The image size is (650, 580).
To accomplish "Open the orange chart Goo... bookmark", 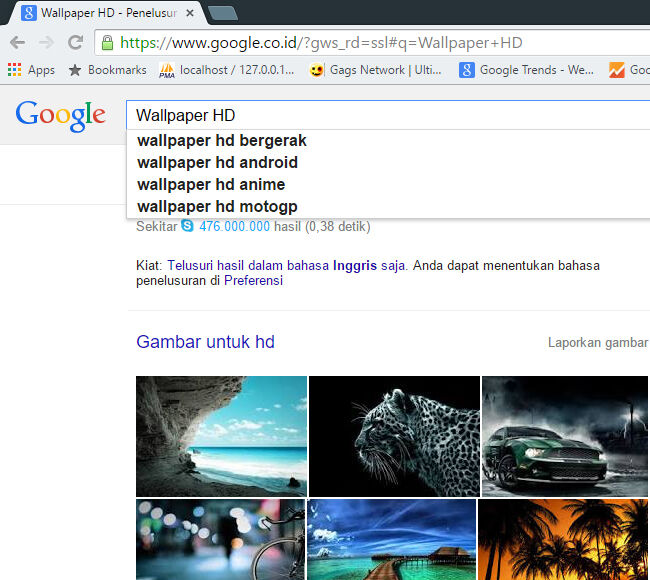I will tap(628, 70).
